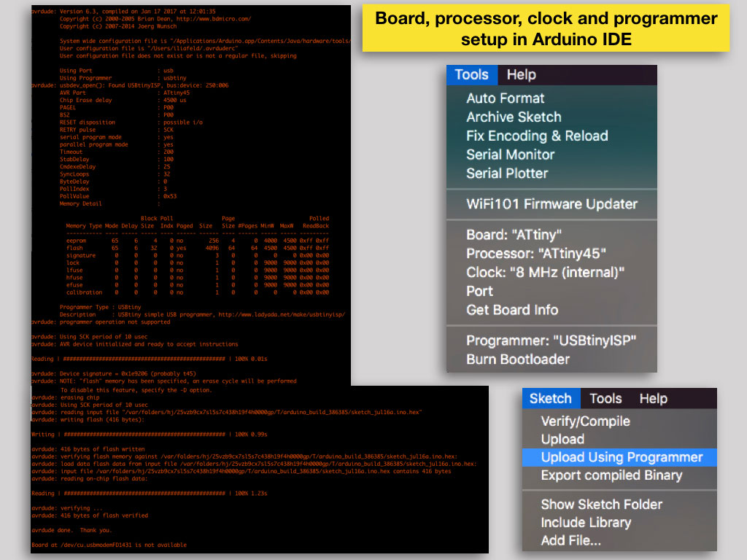Screen dimensions: 747x560
Task: Click the avrdude Version 6.3 line
Action: click(123, 12)
